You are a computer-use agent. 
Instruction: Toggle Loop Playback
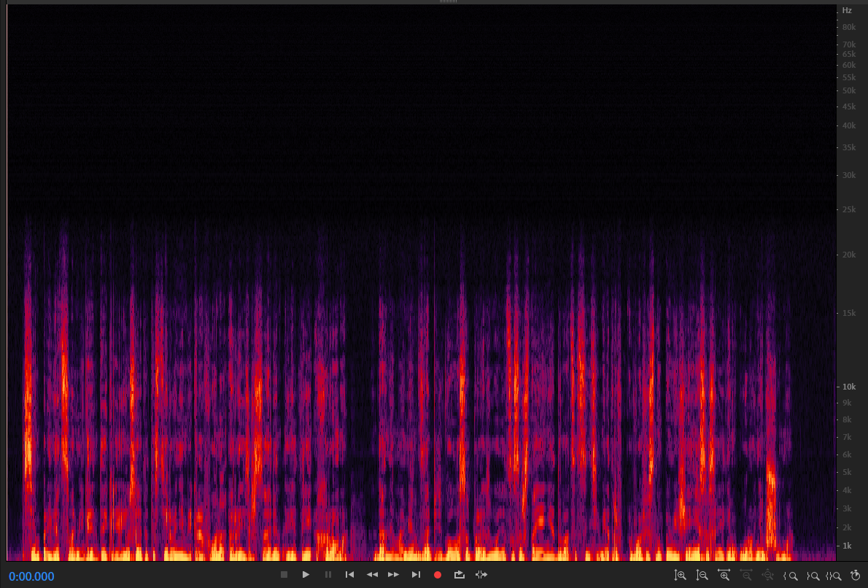pyautogui.click(x=460, y=575)
